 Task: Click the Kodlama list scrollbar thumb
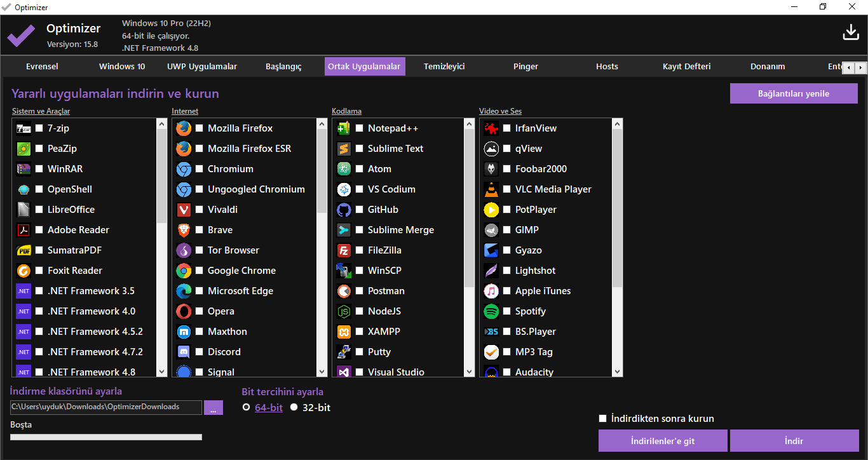point(469,208)
